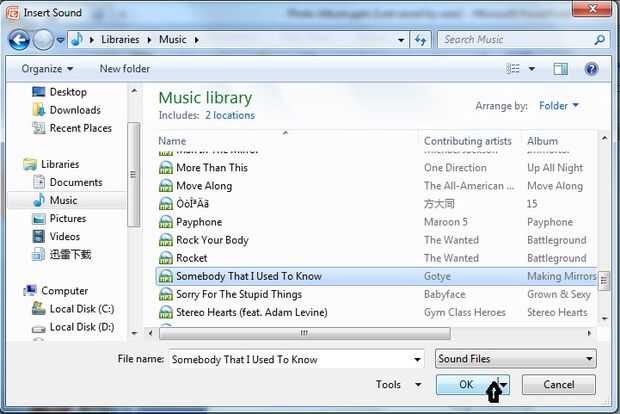Sort by Name column header
This screenshot has width=620, height=414.
(287, 141)
